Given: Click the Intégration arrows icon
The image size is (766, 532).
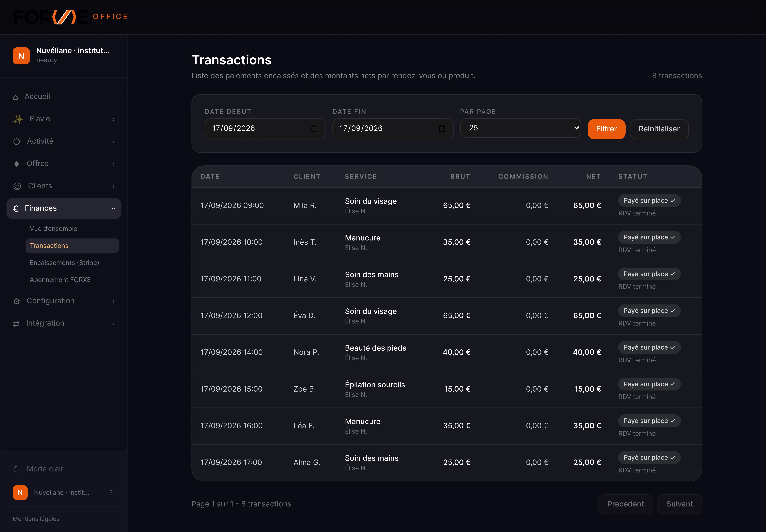Looking at the screenshot, I should point(16,324).
